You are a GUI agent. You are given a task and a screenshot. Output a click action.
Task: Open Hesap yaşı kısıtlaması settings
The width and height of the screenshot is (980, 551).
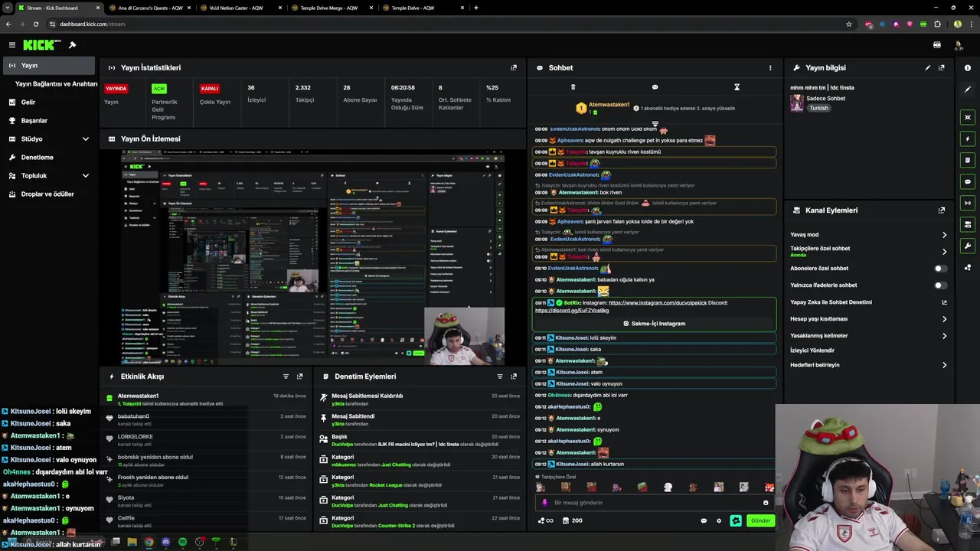click(944, 319)
